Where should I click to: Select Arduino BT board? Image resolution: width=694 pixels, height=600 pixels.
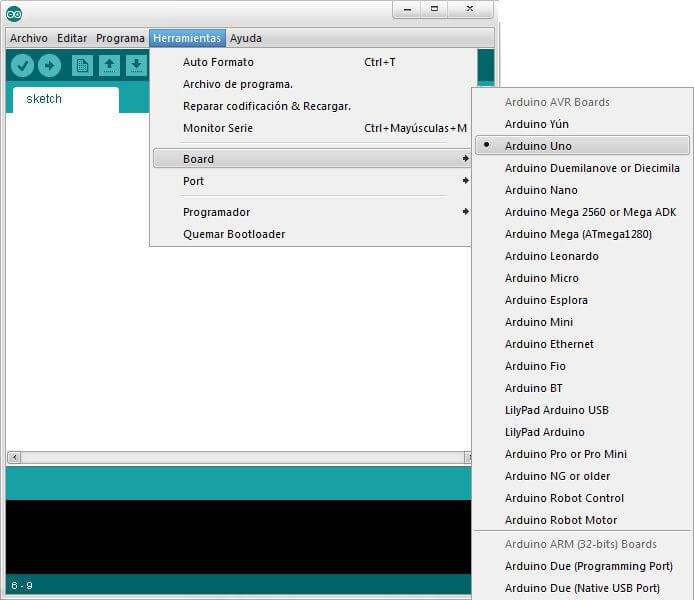click(x=582, y=388)
